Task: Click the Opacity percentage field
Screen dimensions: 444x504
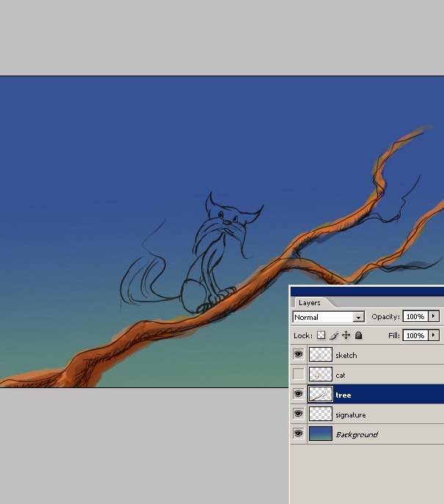Action: 415,316
